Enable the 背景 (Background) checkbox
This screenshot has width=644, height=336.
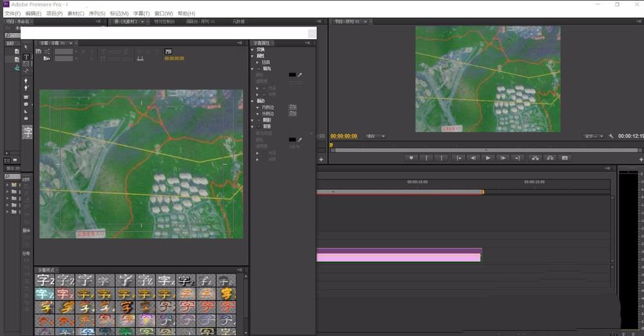(x=259, y=126)
